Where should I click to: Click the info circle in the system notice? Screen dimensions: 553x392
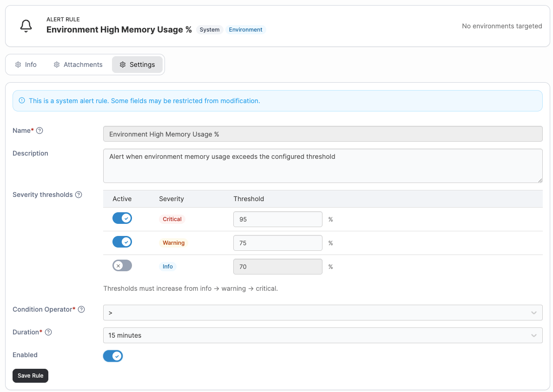(x=22, y=100)
